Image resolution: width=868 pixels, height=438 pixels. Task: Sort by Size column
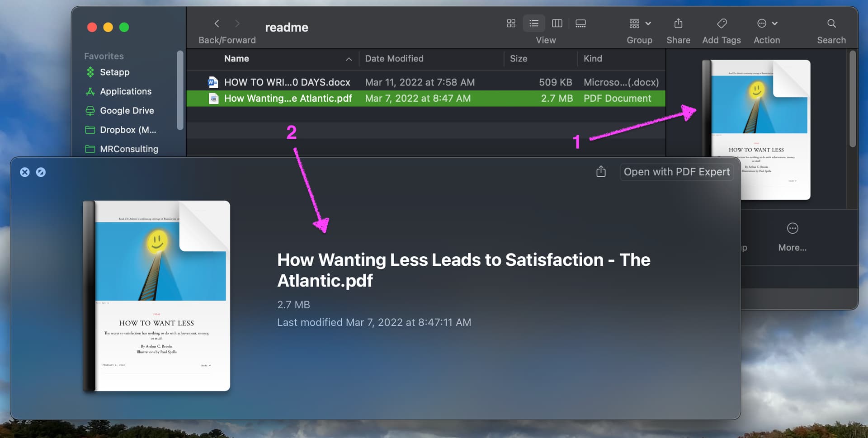coord(519,59)
